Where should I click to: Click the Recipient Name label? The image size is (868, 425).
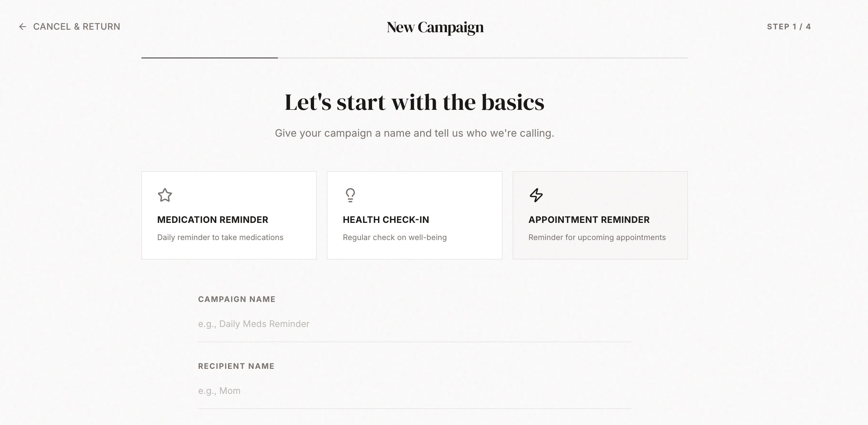(236, 366)
